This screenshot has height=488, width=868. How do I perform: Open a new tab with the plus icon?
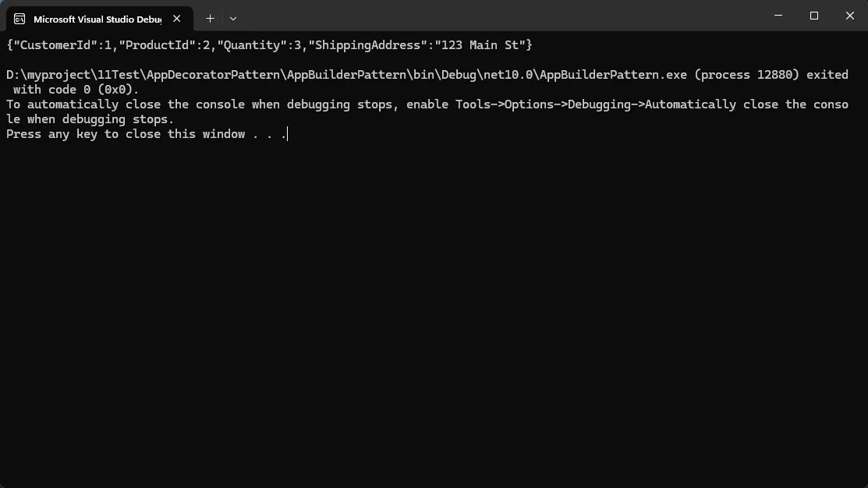210,18
